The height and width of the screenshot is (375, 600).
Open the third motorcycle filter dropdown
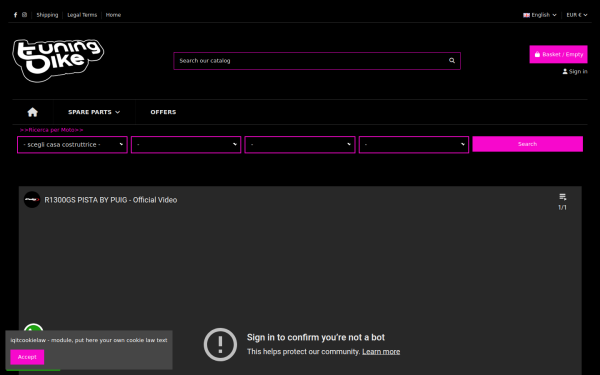(x=300, y=145)
